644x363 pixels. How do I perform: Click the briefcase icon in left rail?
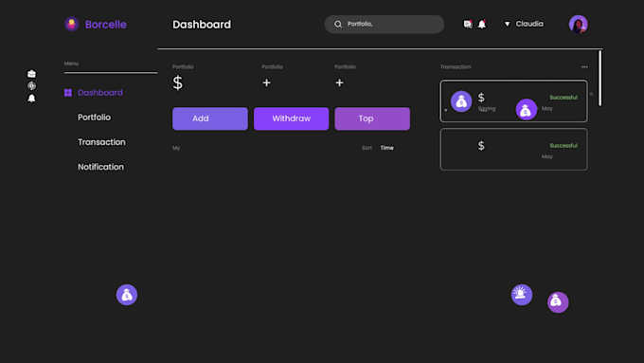(31, 74)
